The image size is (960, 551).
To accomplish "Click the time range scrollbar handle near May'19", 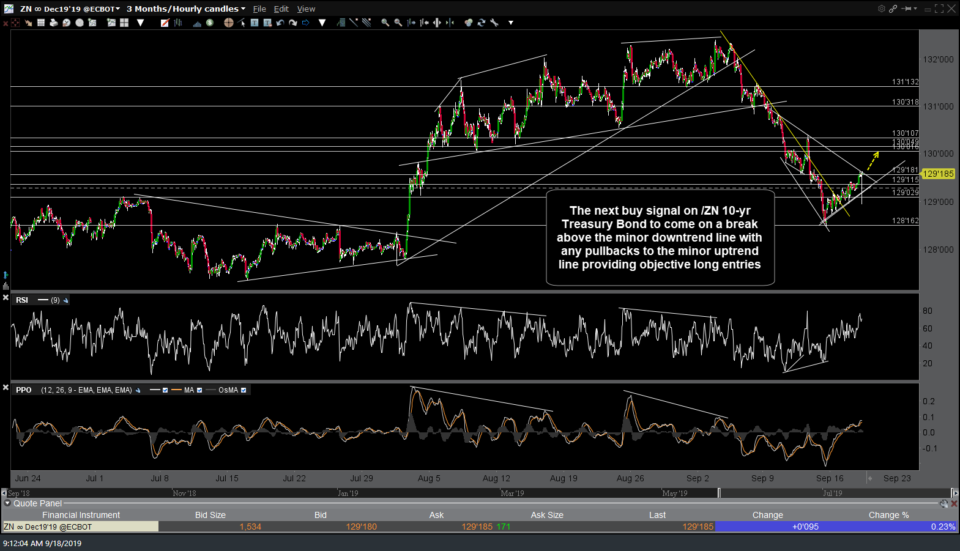I will (719, 493).
